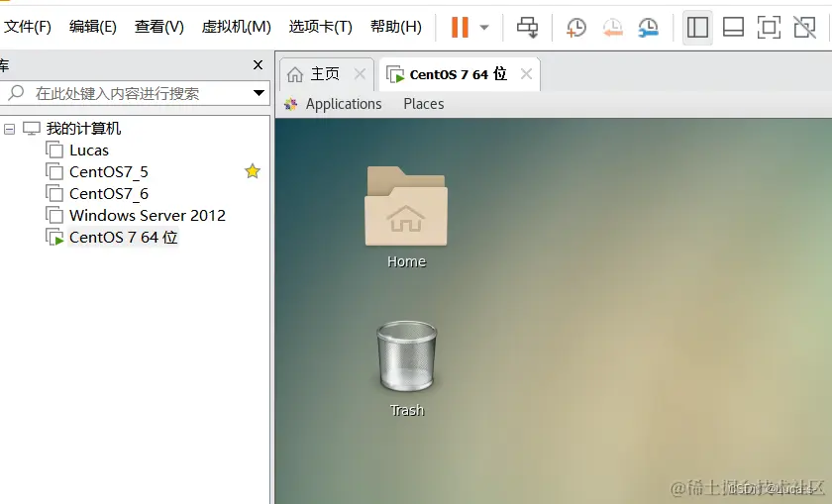Click the Applications menu logo icon

291,104
